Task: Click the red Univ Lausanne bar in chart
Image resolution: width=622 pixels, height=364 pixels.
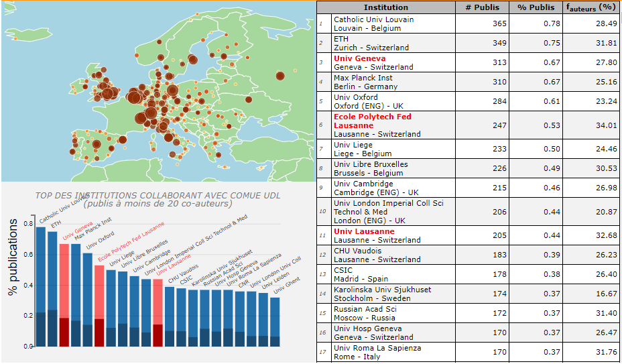Action: (158, 313)
